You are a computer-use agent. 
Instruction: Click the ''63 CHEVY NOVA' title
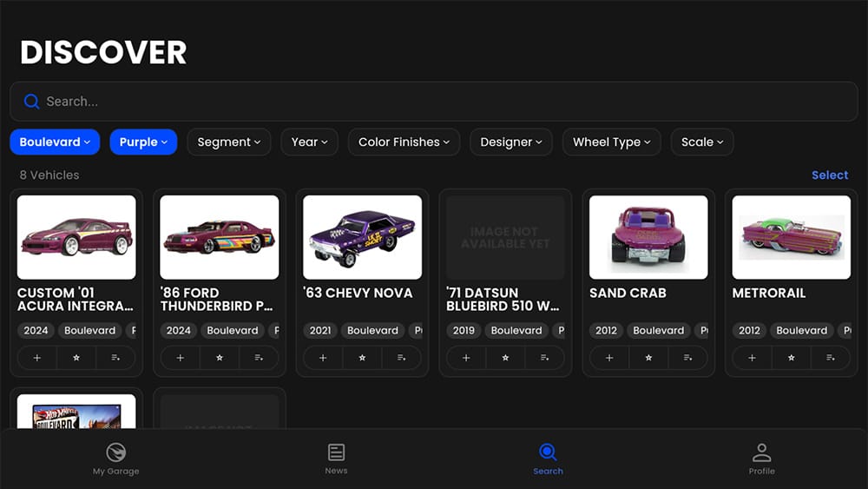[358, 293]
